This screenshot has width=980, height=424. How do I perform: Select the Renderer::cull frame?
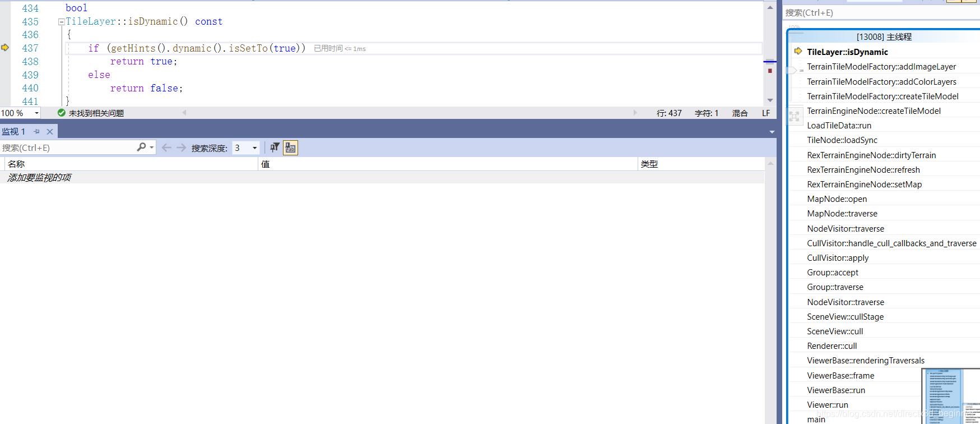point(832,346)
